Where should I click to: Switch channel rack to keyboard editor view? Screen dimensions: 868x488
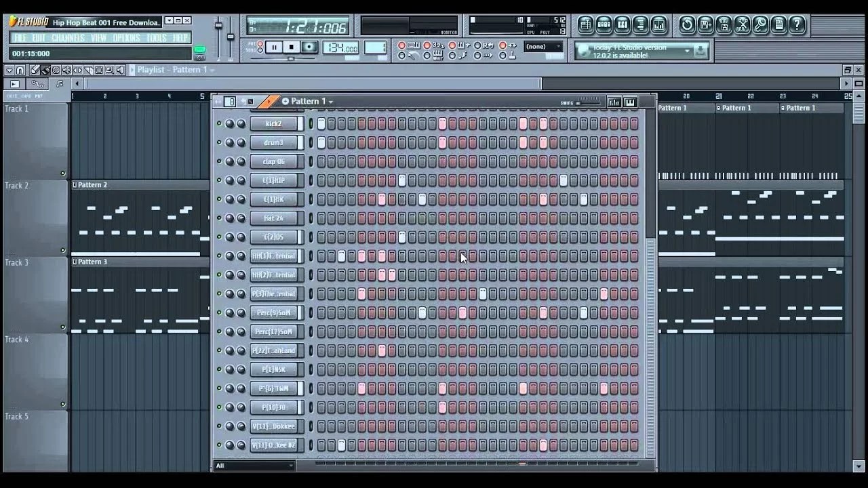coord(629,101)
